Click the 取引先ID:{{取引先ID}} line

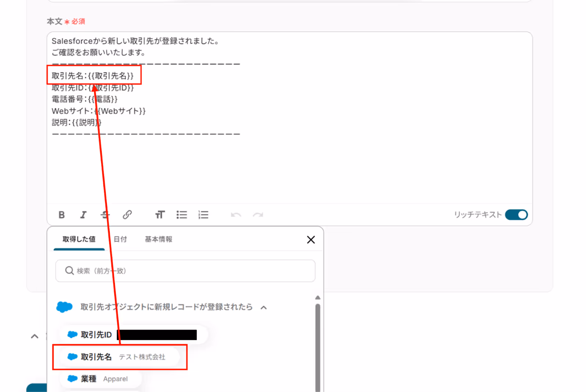pos(93,88)
